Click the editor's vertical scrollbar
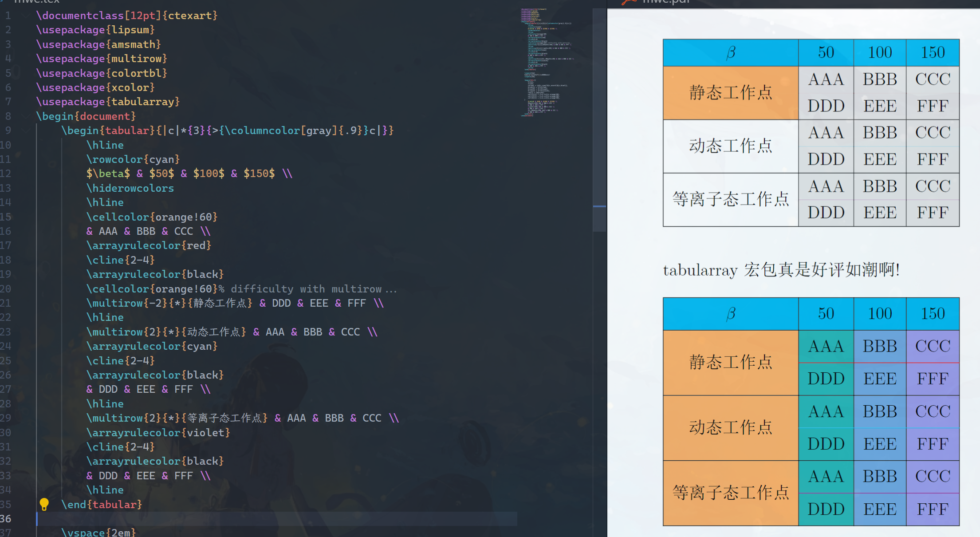This screenshot has width=980, height=537. [599, 120]
